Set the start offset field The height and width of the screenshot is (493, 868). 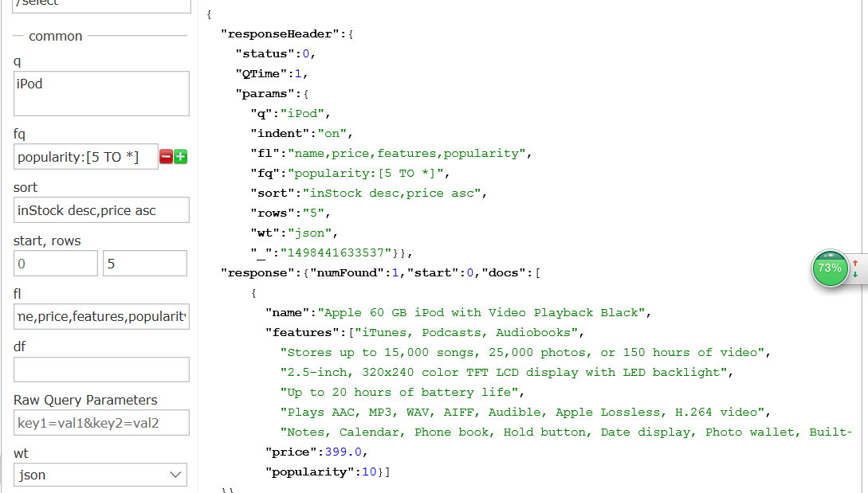(55, 264)
